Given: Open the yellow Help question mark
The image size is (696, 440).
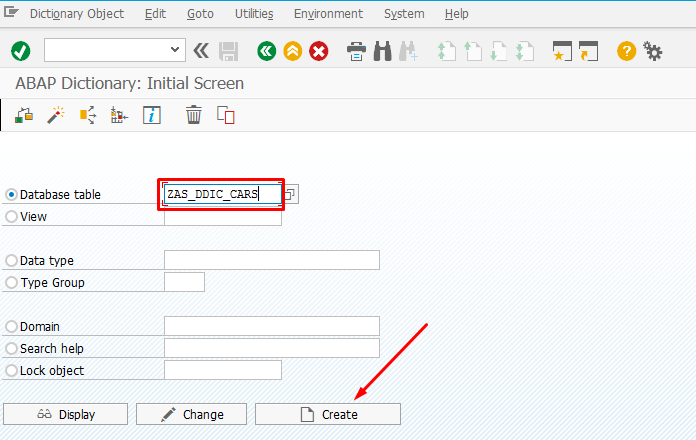Looking at the screenshot, I should [626, 51].
